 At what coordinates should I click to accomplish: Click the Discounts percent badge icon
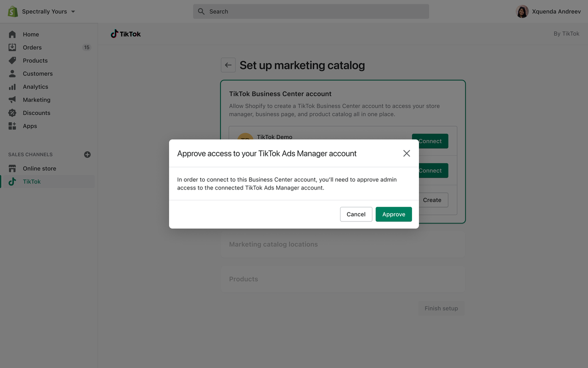(x=12, y=113)
